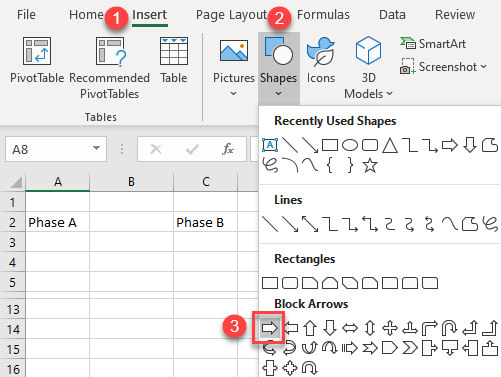The height and width of the screenshot is (377, 501).
Task: Expand the Pictures dropdown
Action: click(234, 94)
